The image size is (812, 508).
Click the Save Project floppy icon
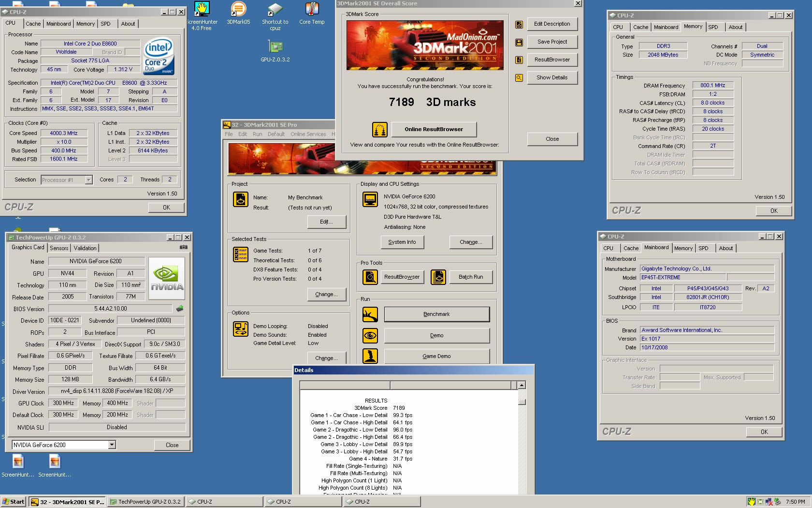pyautogui.click(x=519, y=42)
